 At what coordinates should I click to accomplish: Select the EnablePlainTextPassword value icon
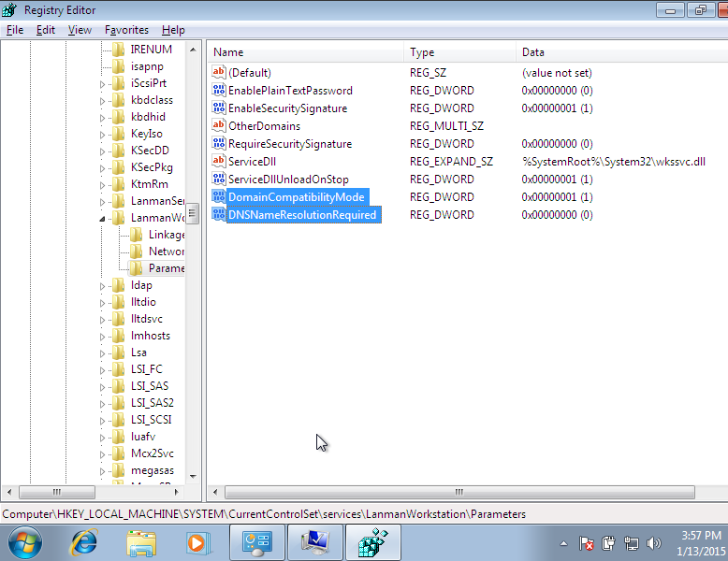pyautogui.click(x=219, y=90)
